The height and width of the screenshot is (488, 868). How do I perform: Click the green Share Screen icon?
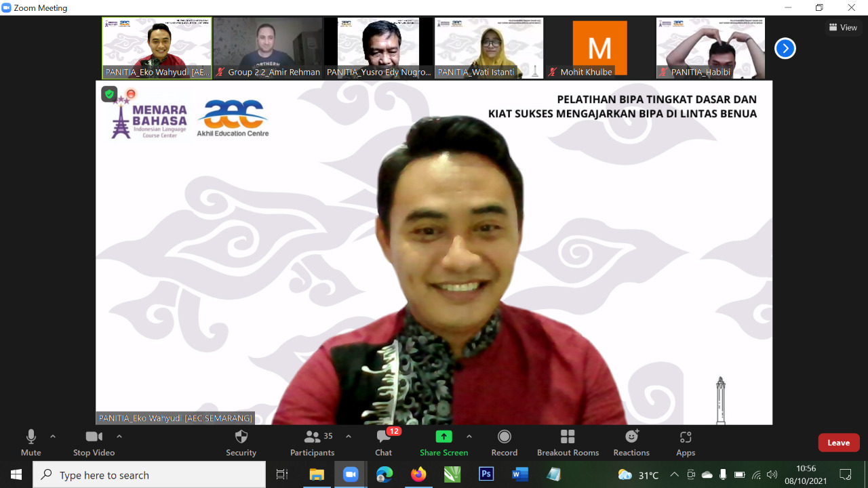point(443,436)
